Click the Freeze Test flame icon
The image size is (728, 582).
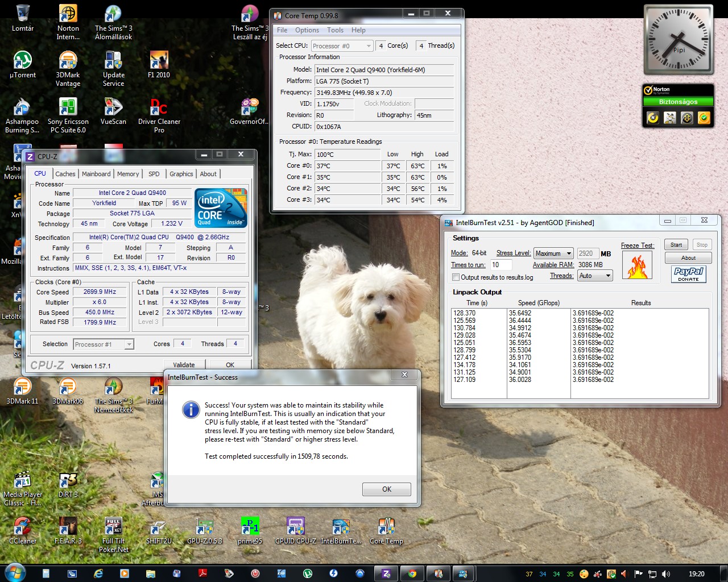coord(637,265)
